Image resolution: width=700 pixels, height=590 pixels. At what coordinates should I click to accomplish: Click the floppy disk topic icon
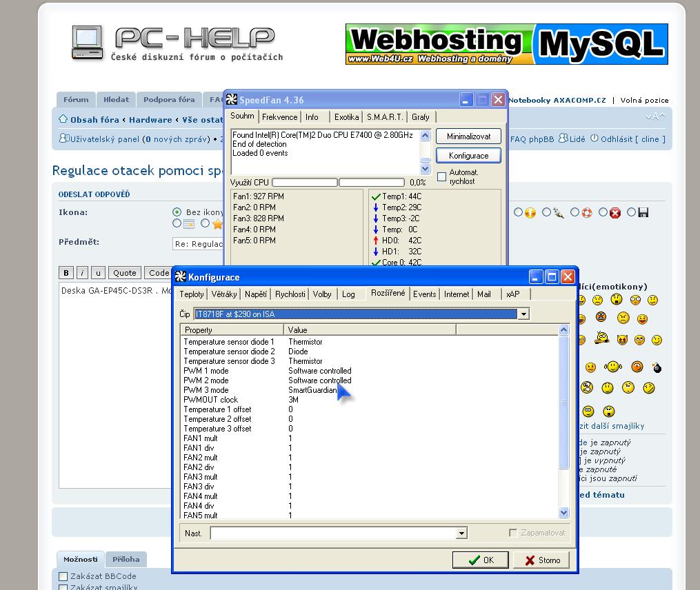643,212
